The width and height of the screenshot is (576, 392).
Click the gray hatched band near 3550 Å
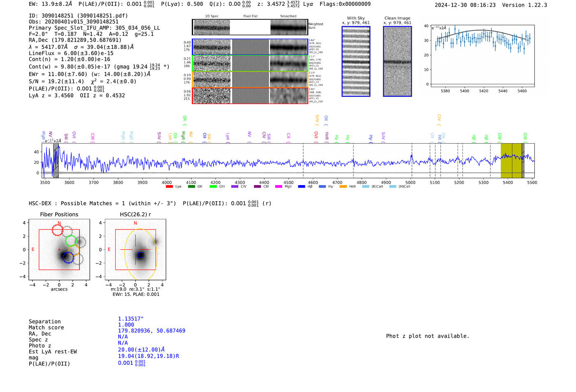point(56,160)
